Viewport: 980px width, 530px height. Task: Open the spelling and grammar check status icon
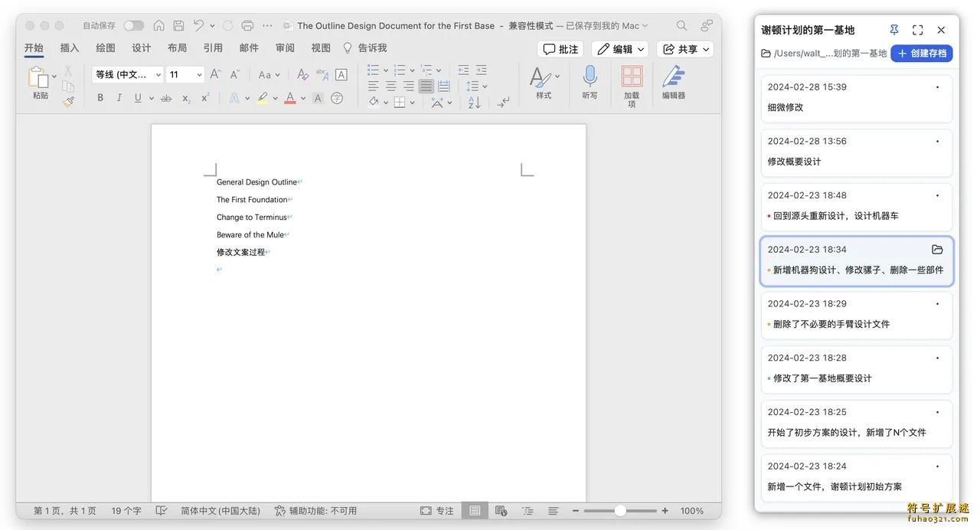pyautogui.click(x=162, y=511)
